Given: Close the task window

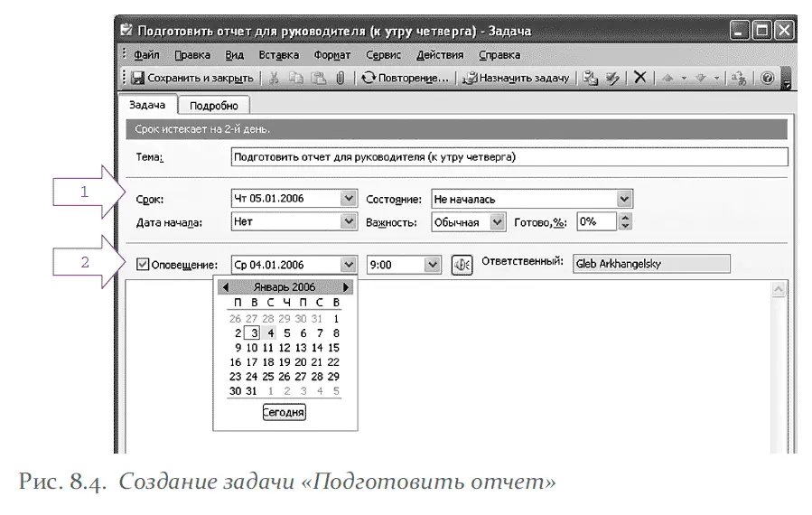Looking at the screenshot, I should (784, 31).
